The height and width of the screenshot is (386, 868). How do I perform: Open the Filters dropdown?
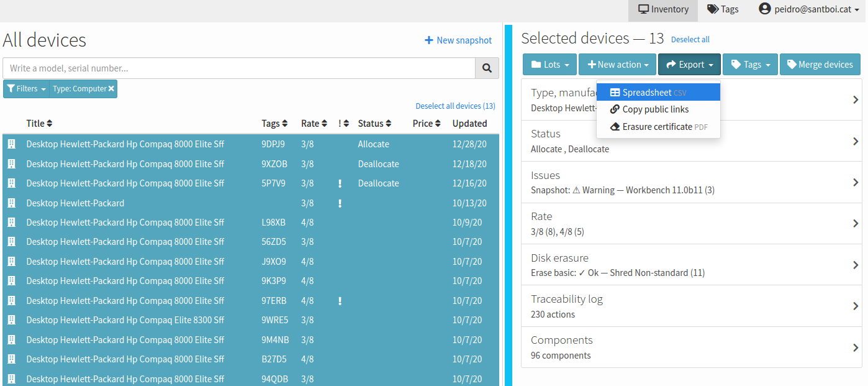tap(26, 89)
